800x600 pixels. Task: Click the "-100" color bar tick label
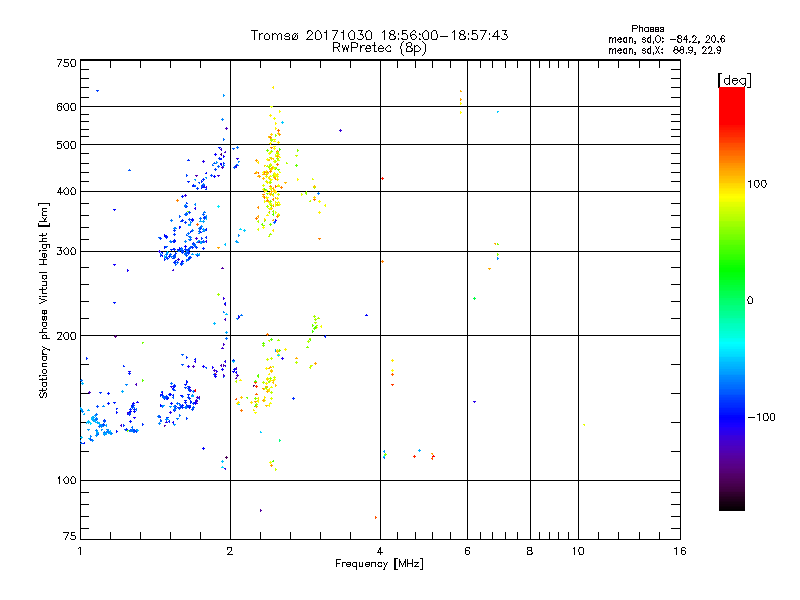[762, 417]
